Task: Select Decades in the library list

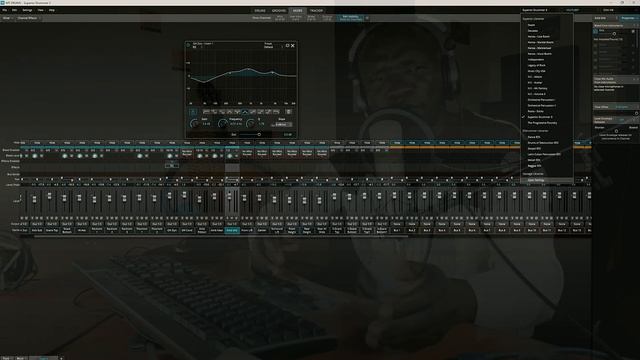Action: click(533, 31)
